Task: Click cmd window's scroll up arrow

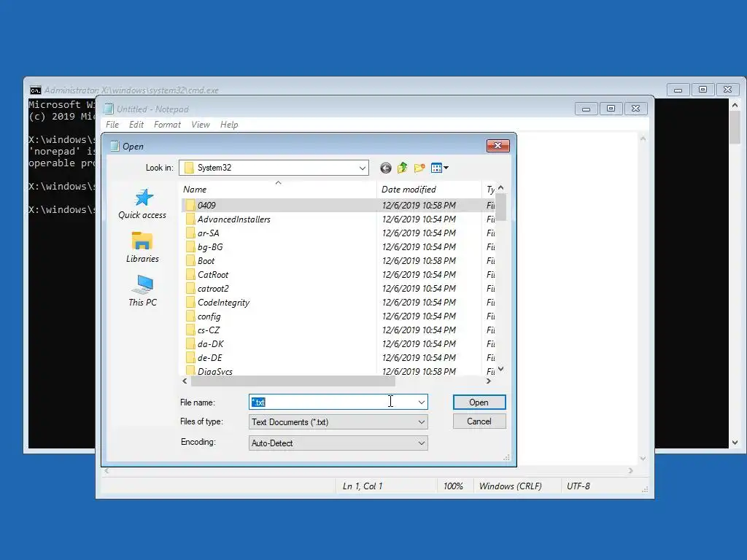Action: coord(735,105)
